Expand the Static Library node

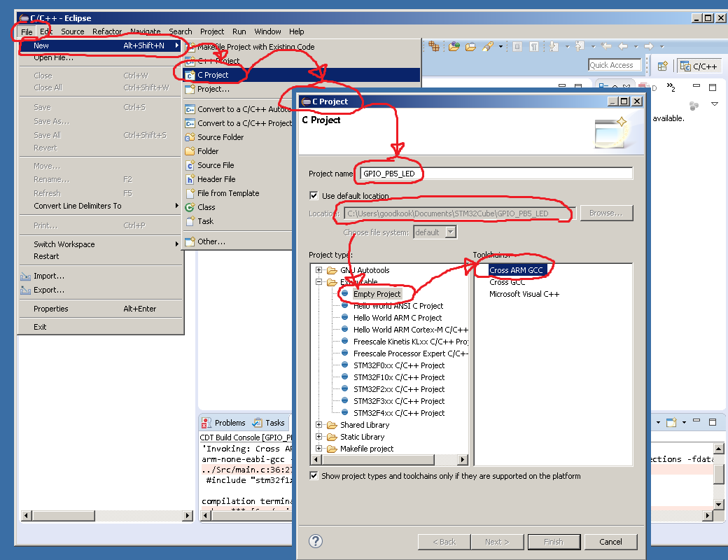coord(319,437)
